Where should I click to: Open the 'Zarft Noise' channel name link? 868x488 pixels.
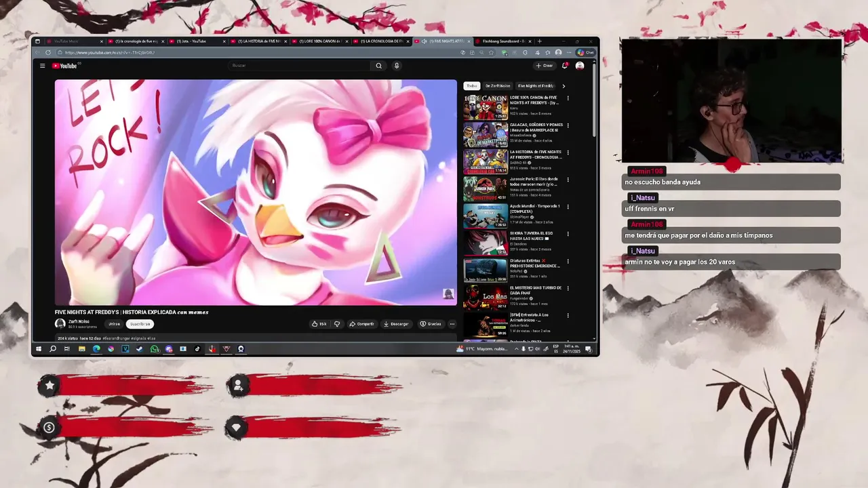pos(79,321)
